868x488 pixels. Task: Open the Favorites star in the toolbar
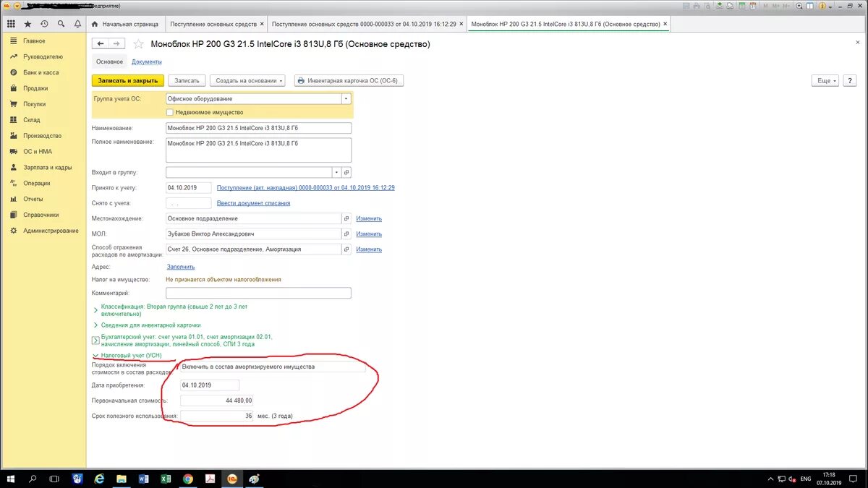[27, 24]
